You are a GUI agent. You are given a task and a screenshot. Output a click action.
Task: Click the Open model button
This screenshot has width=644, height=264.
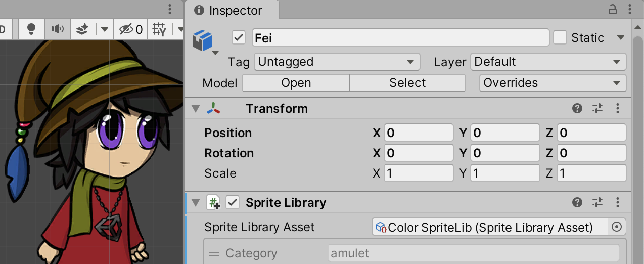(x=296, y=83)
